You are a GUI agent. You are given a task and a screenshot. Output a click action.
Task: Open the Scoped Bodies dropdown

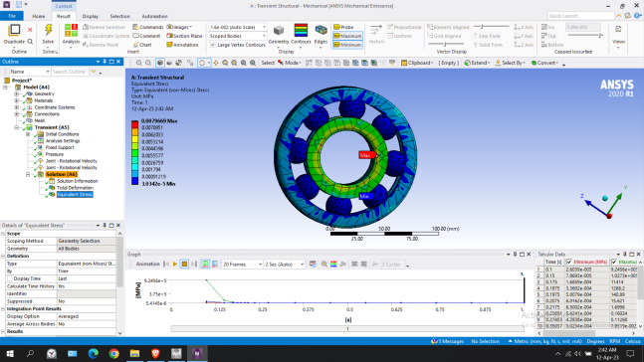pos(237,36)
